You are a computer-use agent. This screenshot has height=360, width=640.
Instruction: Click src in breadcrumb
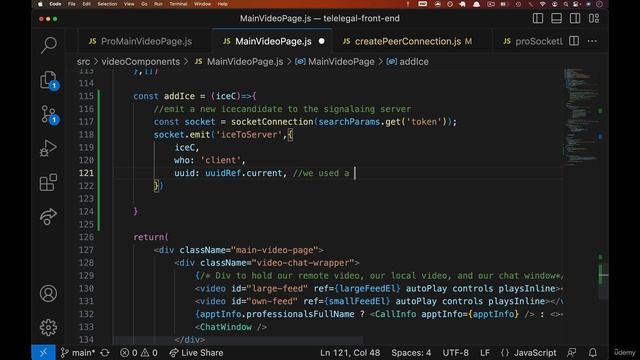pyautogui.click(x=83, y=62)
